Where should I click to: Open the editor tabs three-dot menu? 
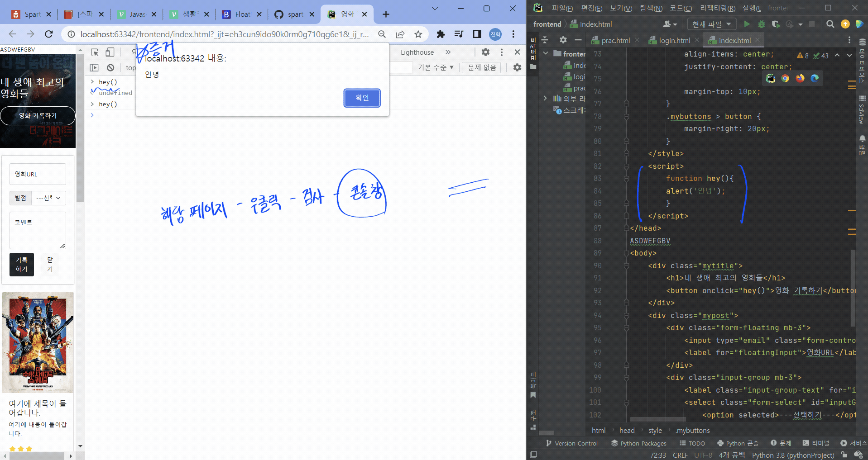(x=849, y=40)
